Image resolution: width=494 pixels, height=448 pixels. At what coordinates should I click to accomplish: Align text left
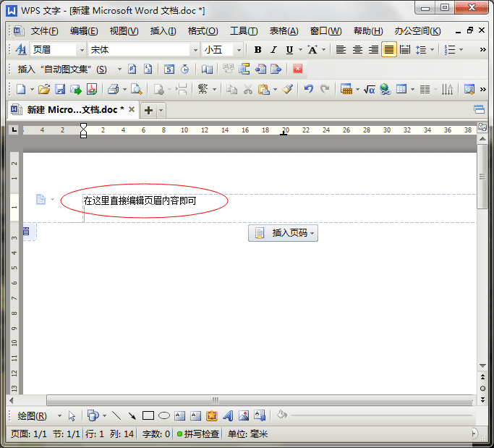341,49
